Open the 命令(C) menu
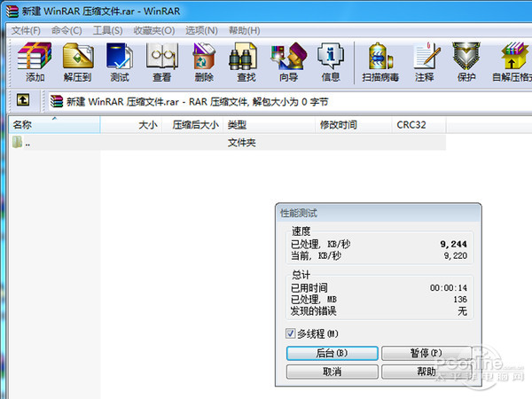532x399 pixels. pyautogui.click(x=66, y=30)
